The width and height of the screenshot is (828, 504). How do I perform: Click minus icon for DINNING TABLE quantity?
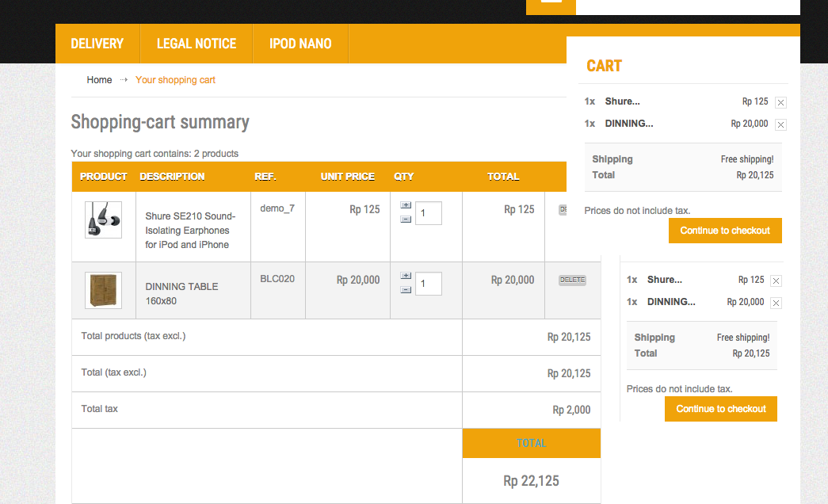(x=406, y=289)
